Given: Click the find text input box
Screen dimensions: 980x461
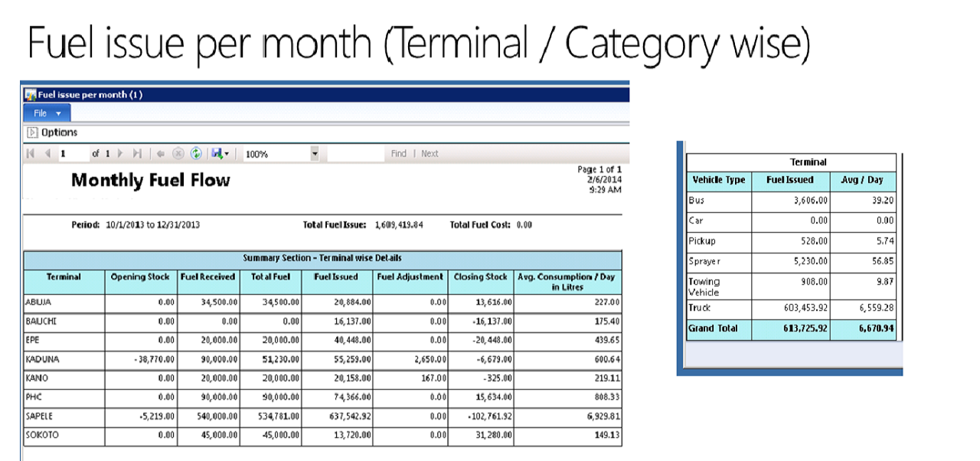Looking at the screenshot, I should tap(354, 154).
